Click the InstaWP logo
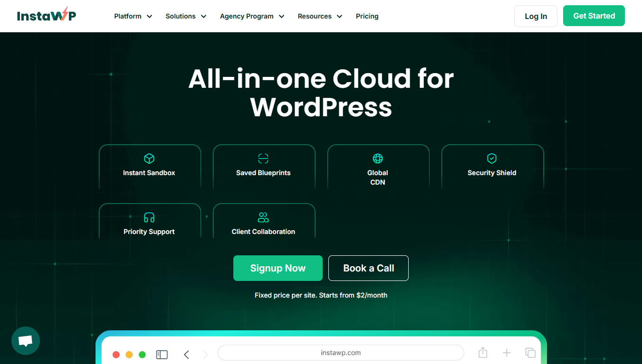Viewport: 642px width, 364px height. pyautogui.click(x=46, y=16)
